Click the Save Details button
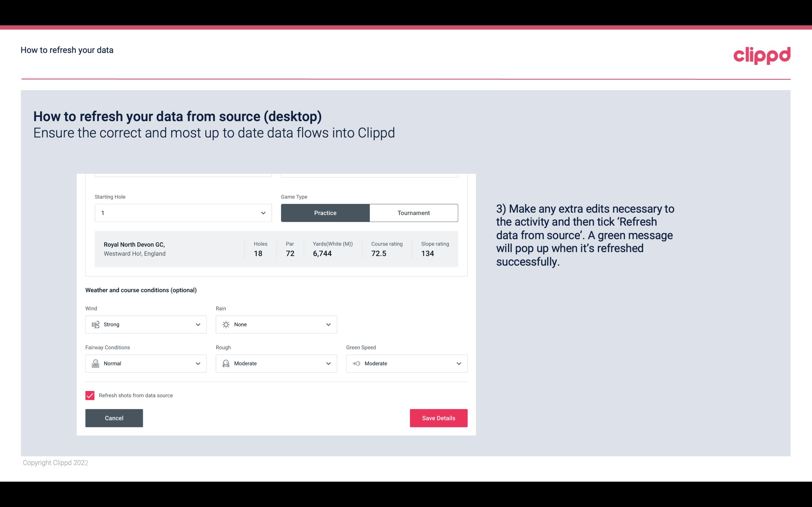Screen dimensions: 812x507 pos(439,418)
